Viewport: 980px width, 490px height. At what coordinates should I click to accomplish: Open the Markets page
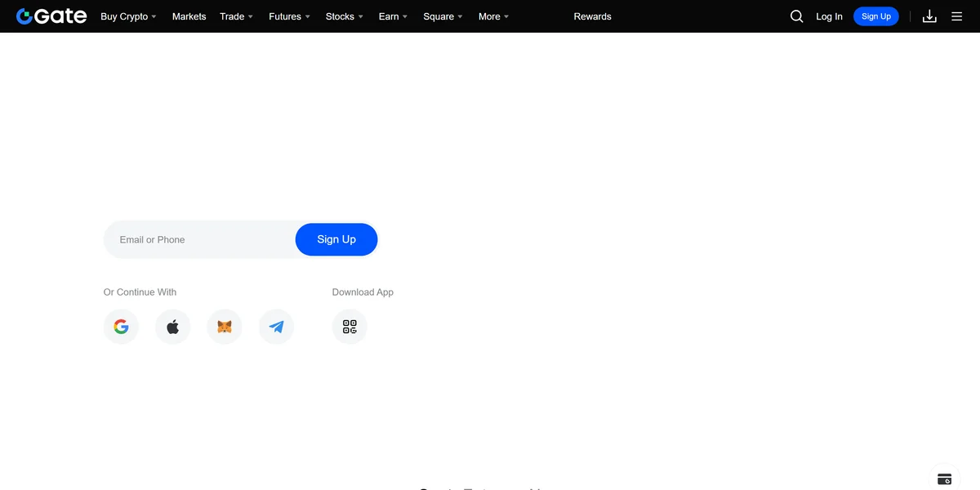pyautogui.click(x=189, y=16)
